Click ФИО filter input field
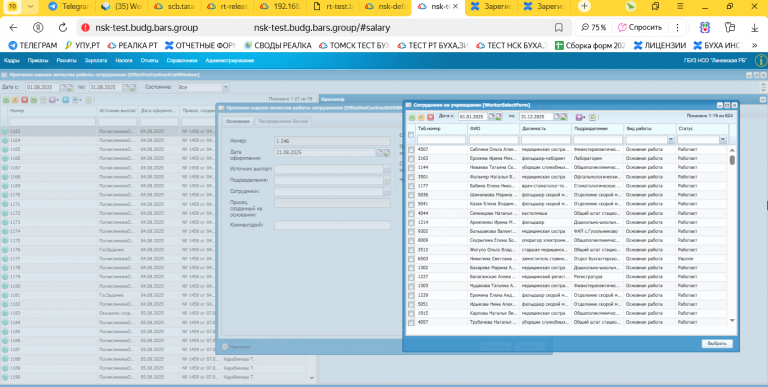Viewport: 768px width, 387px height. point(493,140)
